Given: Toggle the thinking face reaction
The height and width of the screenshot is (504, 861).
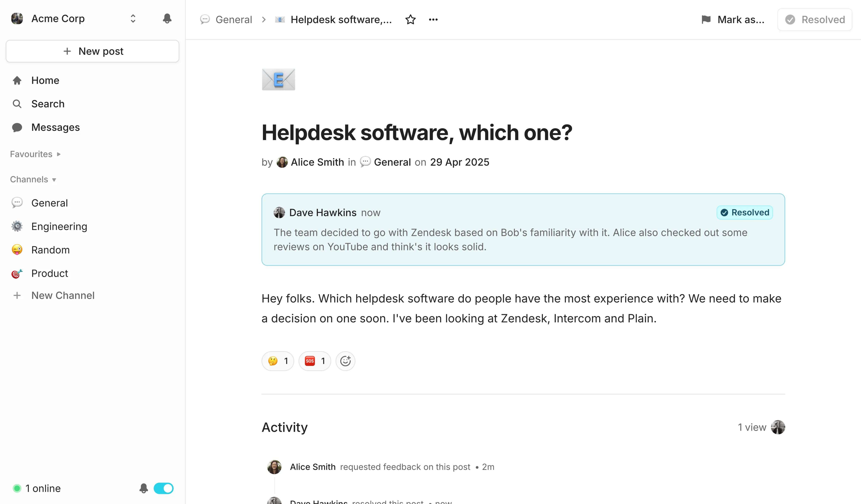Looking at the screenshot, I should (278, 361).
